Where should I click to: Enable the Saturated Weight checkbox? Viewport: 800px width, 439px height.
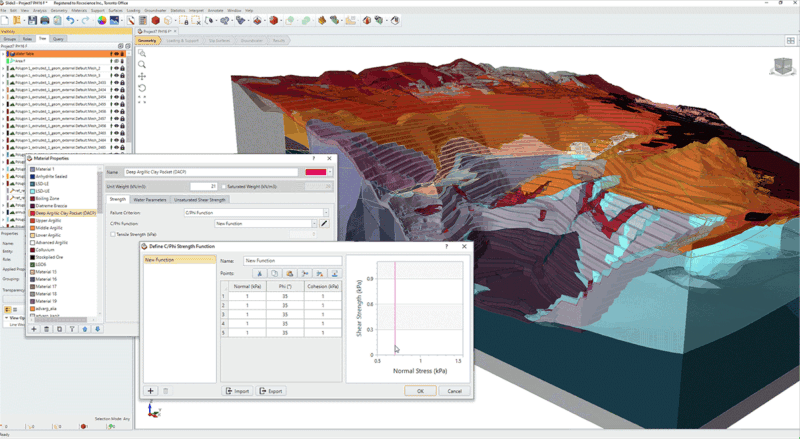pos(224,187)
